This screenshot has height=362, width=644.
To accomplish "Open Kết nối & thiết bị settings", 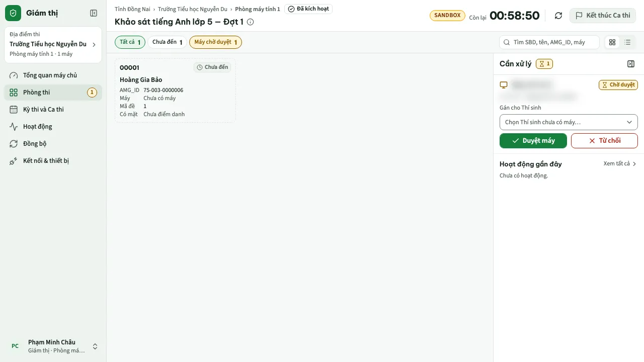I will click(x=53, y=161).
